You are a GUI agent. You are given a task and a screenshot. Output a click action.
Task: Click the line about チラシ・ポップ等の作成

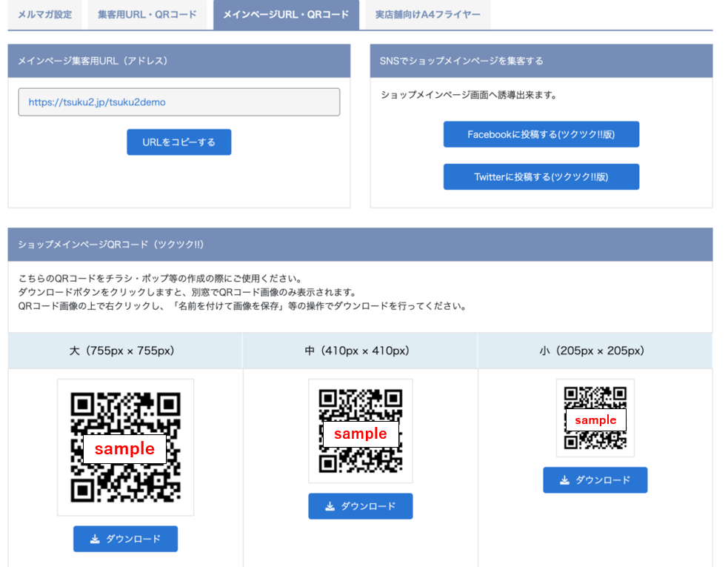161,279
